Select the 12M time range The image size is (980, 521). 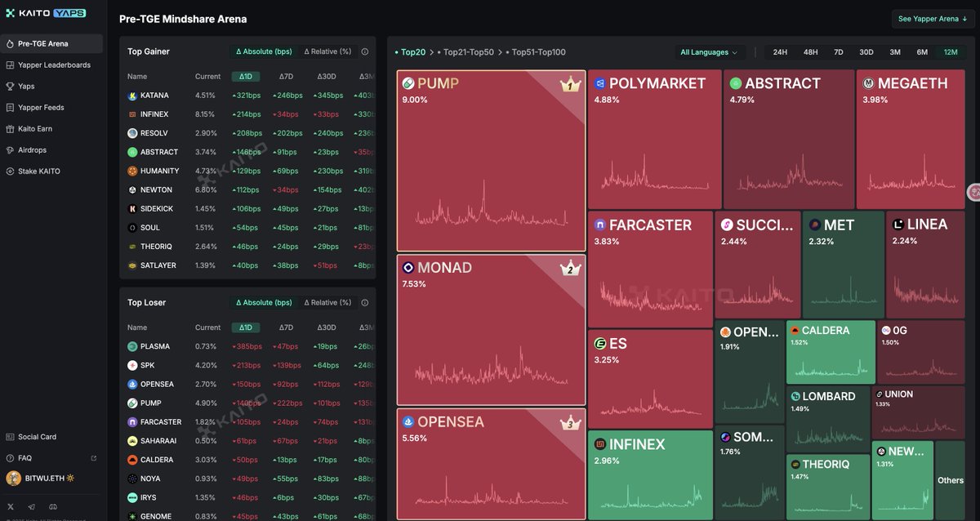click(951, 52)
